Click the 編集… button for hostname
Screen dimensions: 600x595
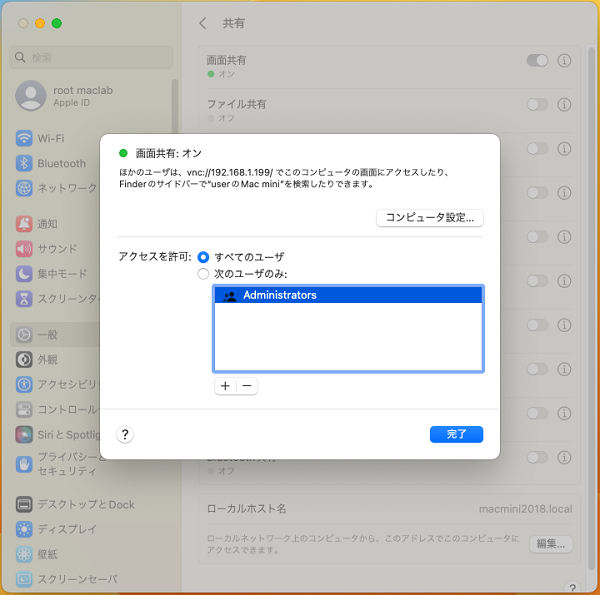click(x=551, y=544)
